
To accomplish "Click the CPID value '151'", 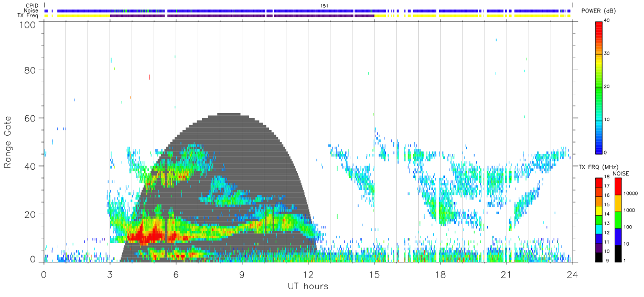I will click(x=325, y=6).
